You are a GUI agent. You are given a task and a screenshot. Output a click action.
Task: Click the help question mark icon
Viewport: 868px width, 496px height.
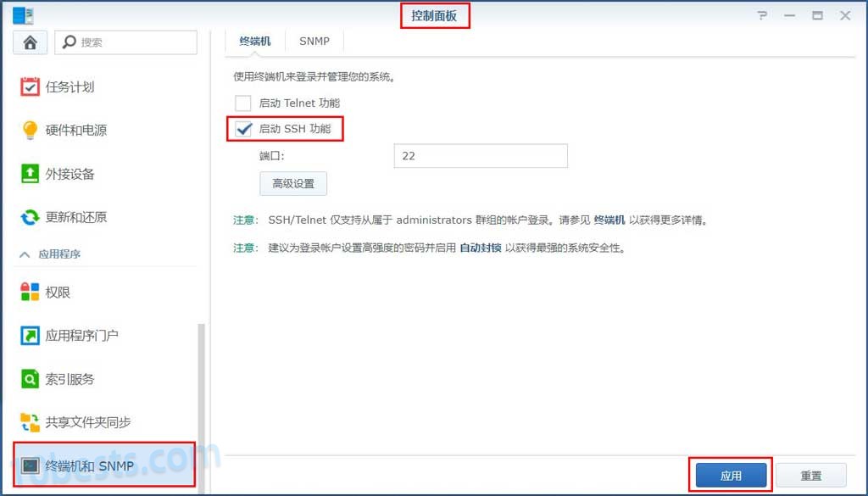(x=763, y=15)
